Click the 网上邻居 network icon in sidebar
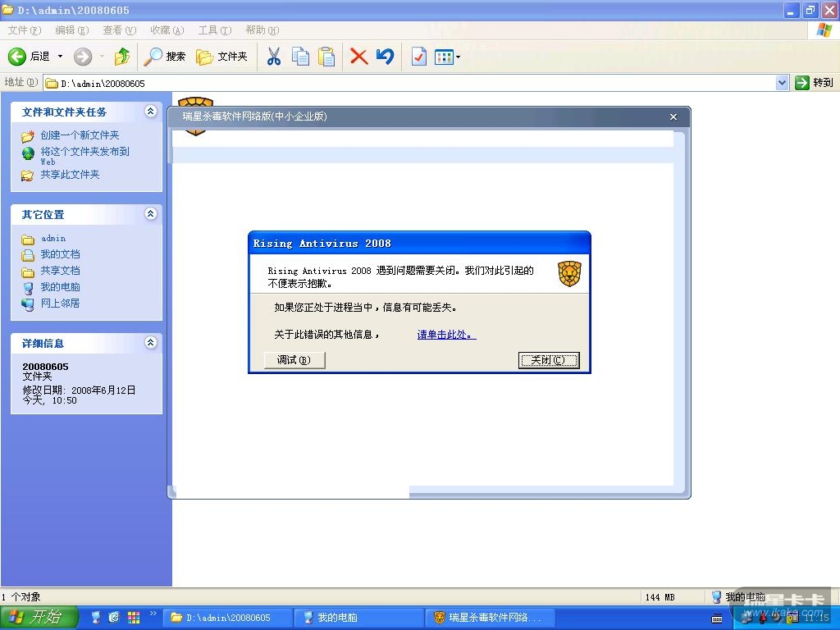Screen dimensions: 840x630 coord(28,304)
